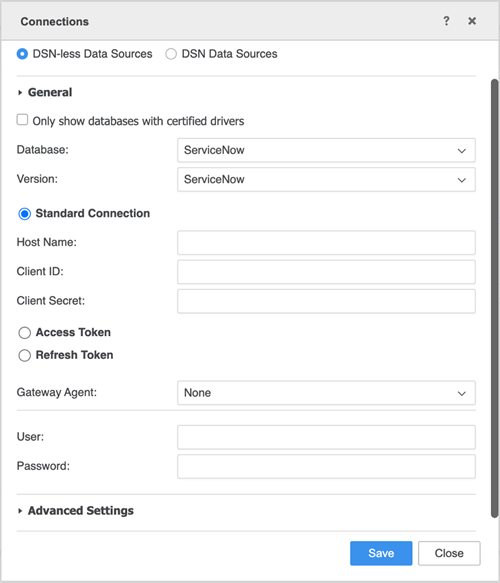
Task: Save the connection settings
Action: [381, 553]
